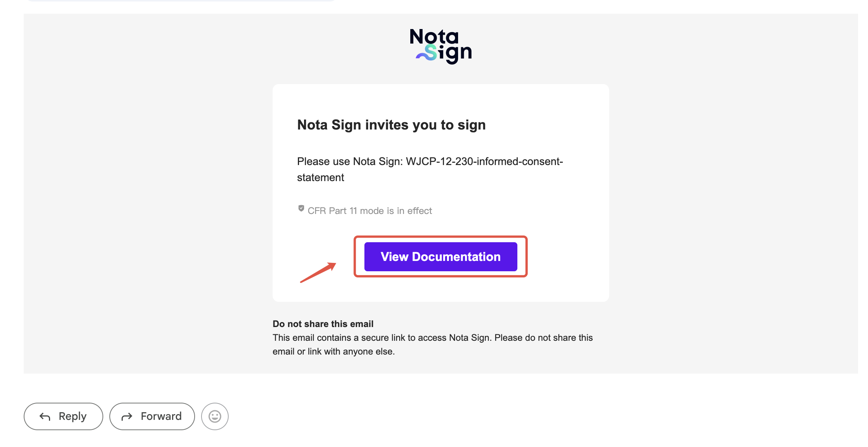The height and width of the screenshot is (447, 868).
Task: Click the wave swoosh left of logo S
Action: 421,57
